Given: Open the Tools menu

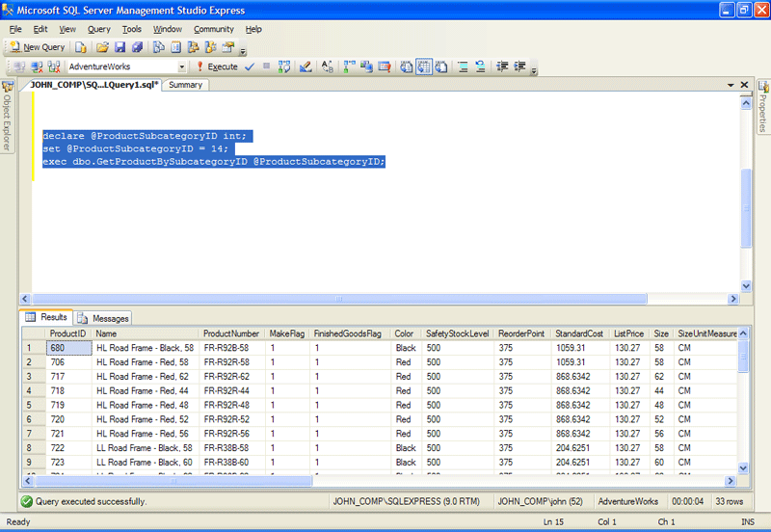Looking at the screenshot, I should click(132, 29).
